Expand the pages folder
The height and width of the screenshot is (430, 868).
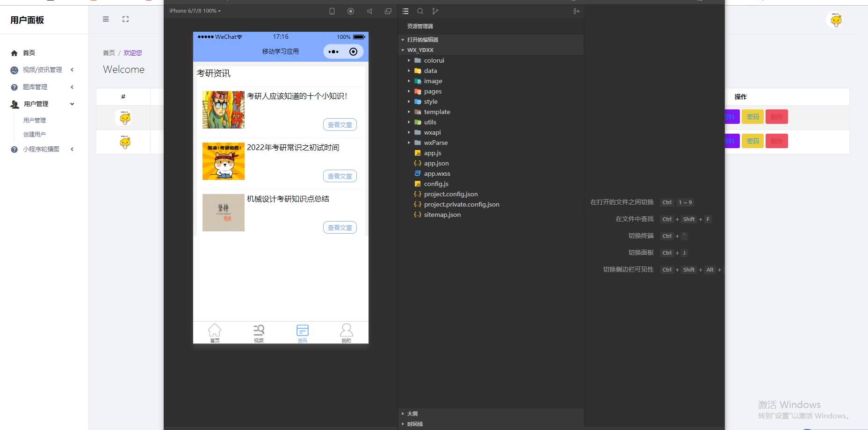491,91
